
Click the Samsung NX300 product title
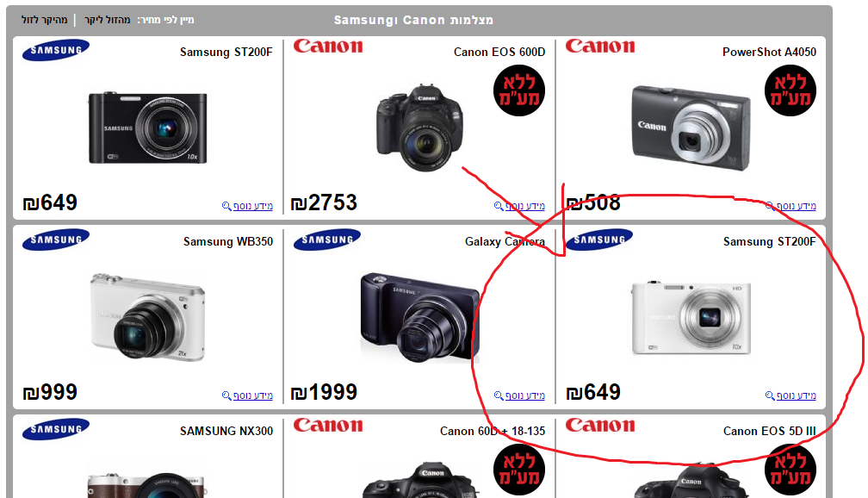(226, 431)
